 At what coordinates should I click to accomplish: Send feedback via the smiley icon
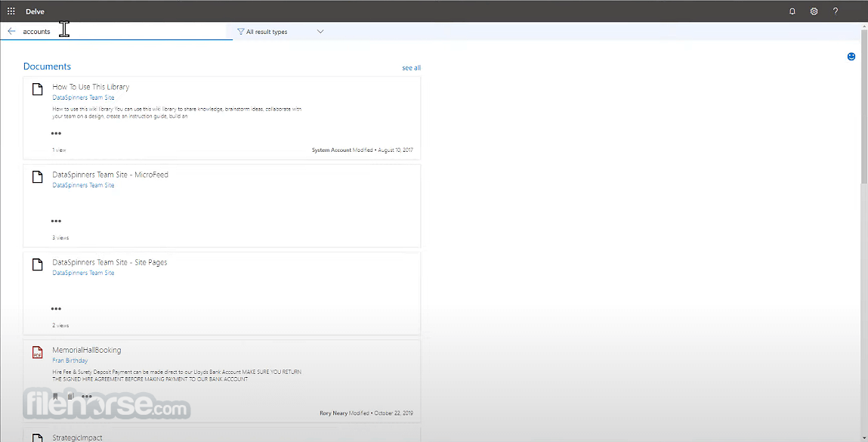coord(851,57)
